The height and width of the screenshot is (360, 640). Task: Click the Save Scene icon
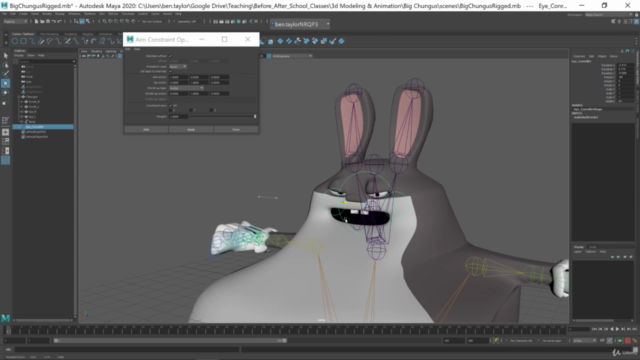(x=48, y=21)
